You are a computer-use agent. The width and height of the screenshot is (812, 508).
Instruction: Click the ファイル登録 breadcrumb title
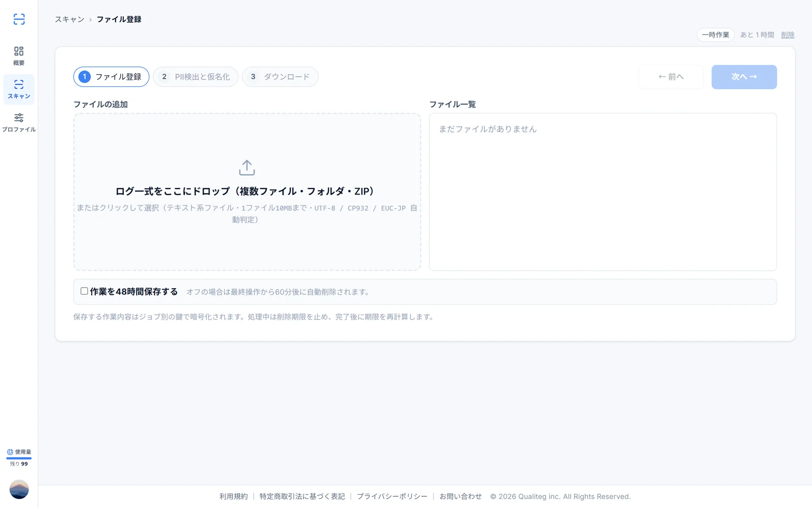119,19
